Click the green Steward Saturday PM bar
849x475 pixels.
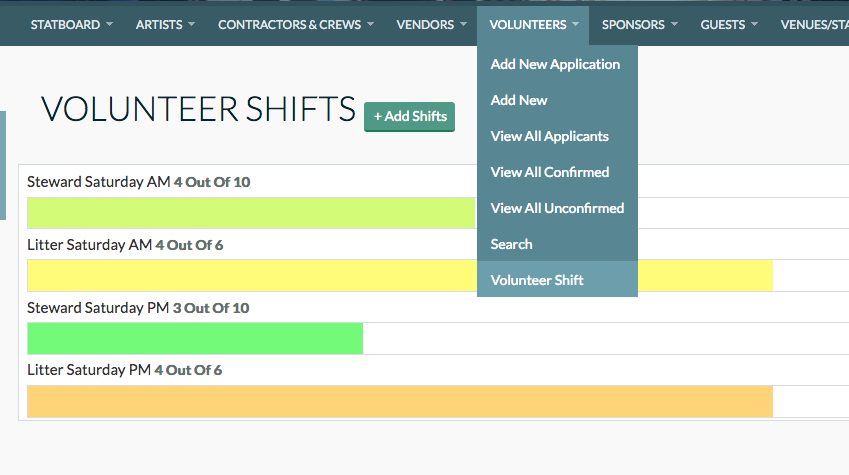tap(195, 338)
